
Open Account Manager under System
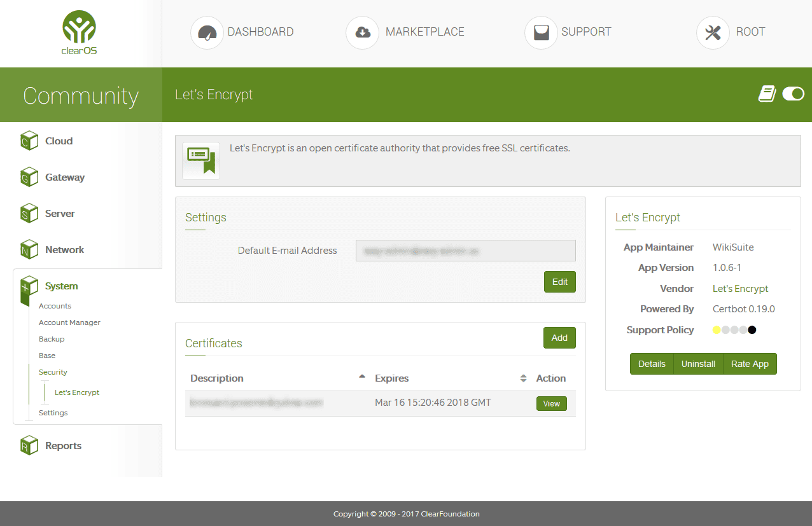tap(69, 322)
